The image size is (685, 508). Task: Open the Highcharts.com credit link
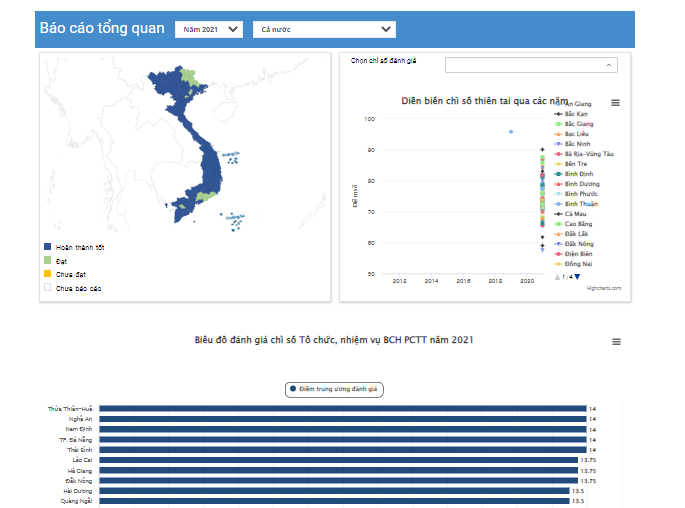[x=603, y=288]
